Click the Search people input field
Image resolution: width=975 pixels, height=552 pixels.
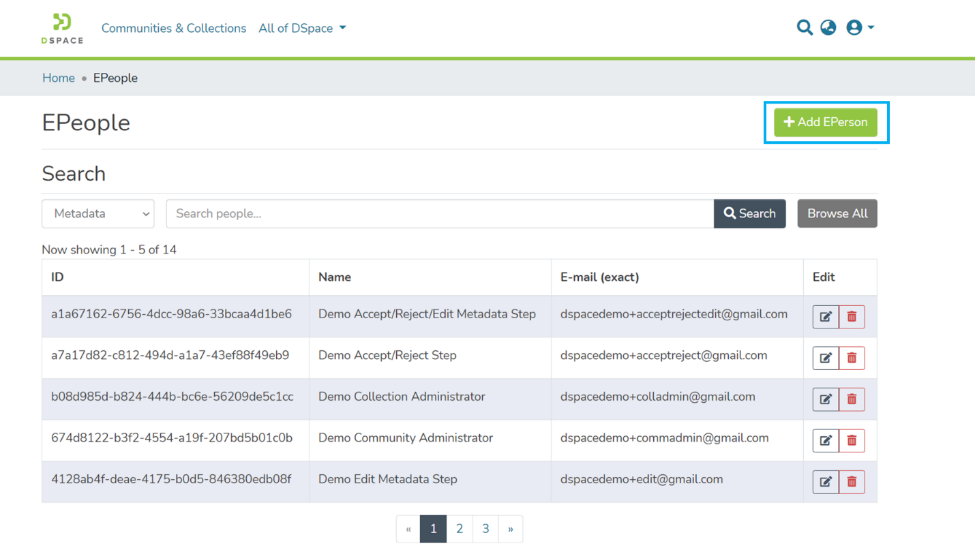(x=439, y=213)
